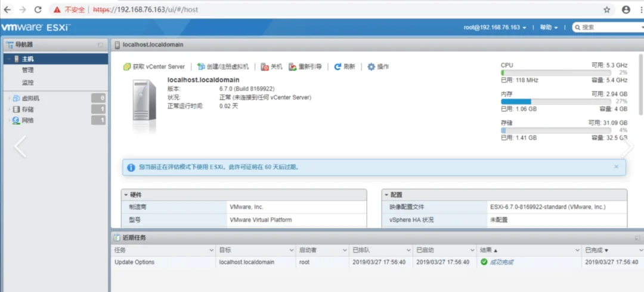This screenshot has height=292, width=644.
Task: Collapse the Hardware (硬件) section
Action: click(x=126, y=195)
